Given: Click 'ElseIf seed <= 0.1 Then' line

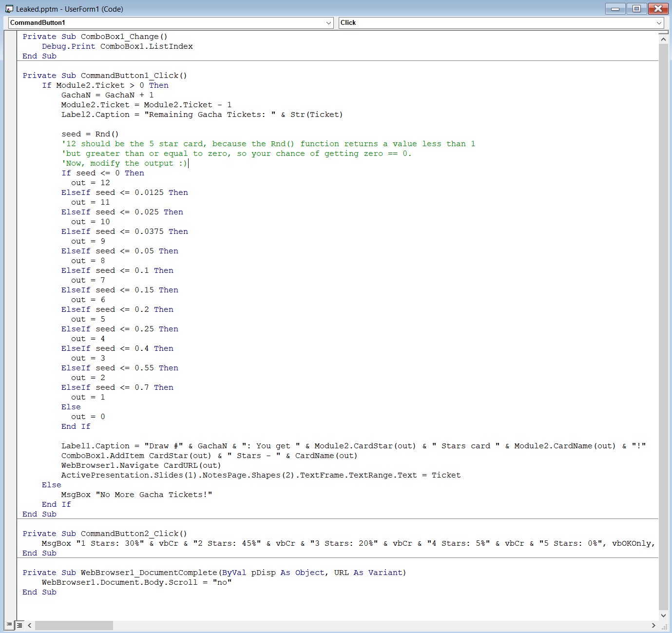Looking at the screenshot, I should tap(117, 270).
